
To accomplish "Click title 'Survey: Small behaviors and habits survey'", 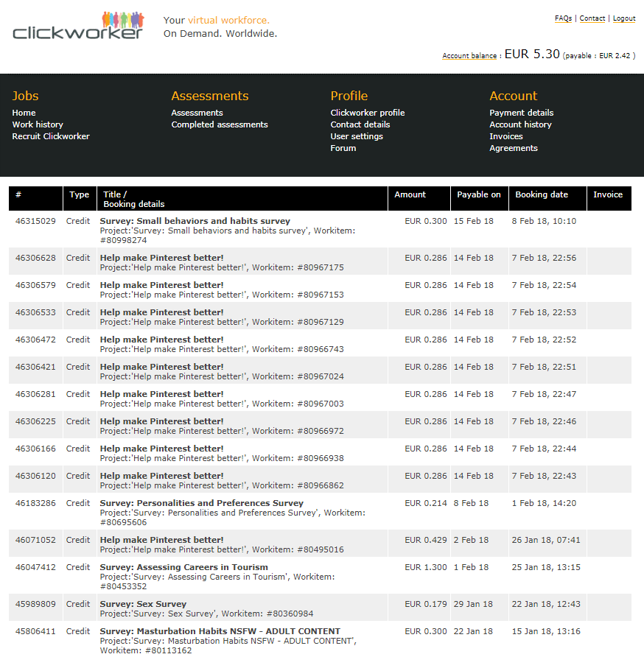I will [x=195, y=221].
